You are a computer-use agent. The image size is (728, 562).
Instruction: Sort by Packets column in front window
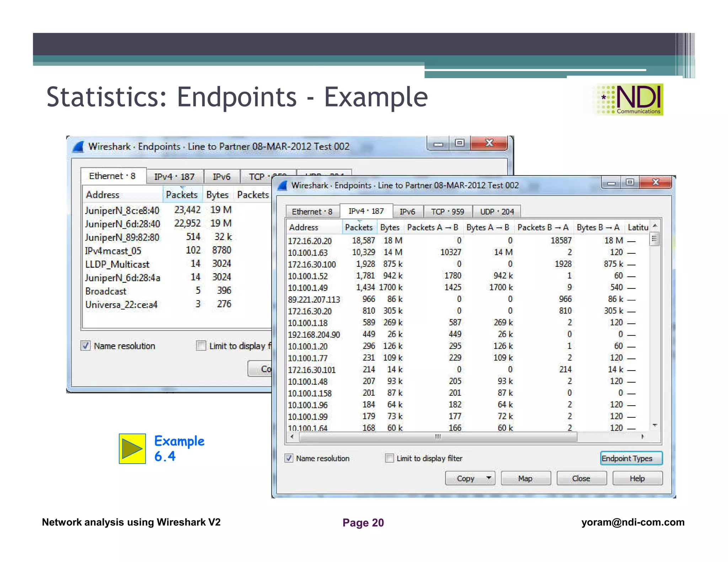359,227
